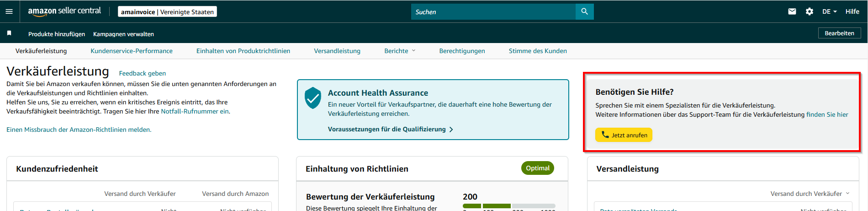Screen dimensions: 868x211
Task: Expand the Berichte menu
Action: click(x=400, y=51)
